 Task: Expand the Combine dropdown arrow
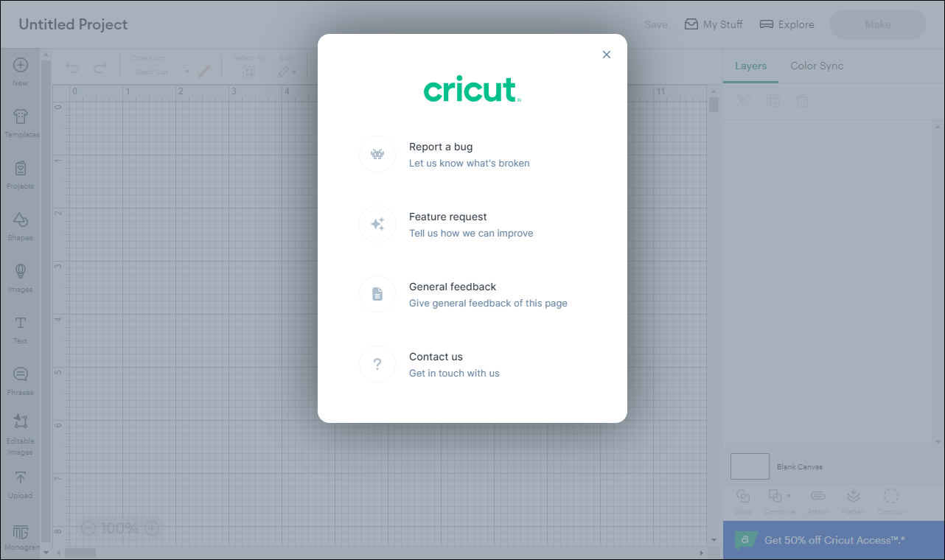(x=789, y=496)
